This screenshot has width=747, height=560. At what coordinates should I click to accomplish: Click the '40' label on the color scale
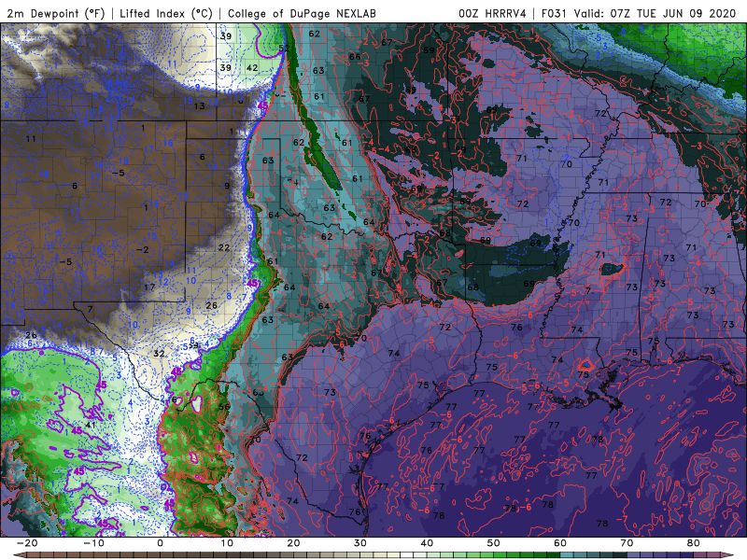[427, 543]
